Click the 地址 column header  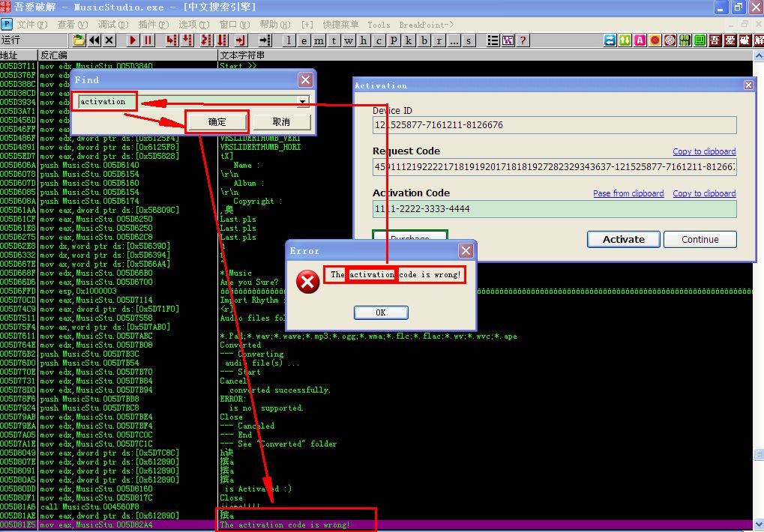[19, 55]
